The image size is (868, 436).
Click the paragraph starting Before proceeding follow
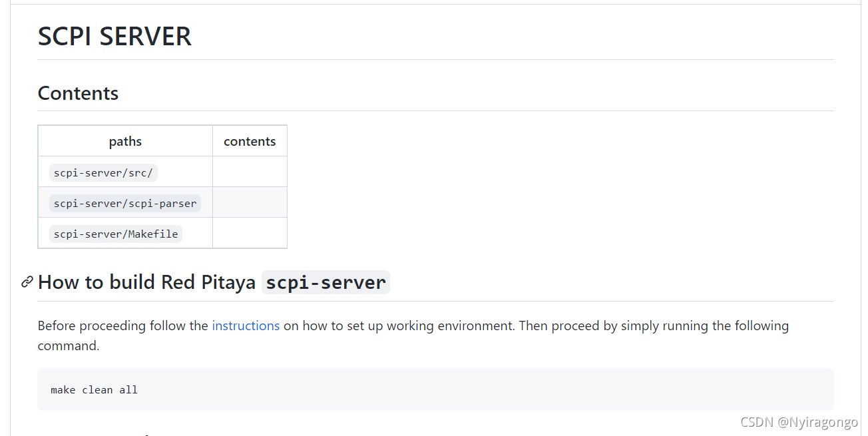coord(413,335)
